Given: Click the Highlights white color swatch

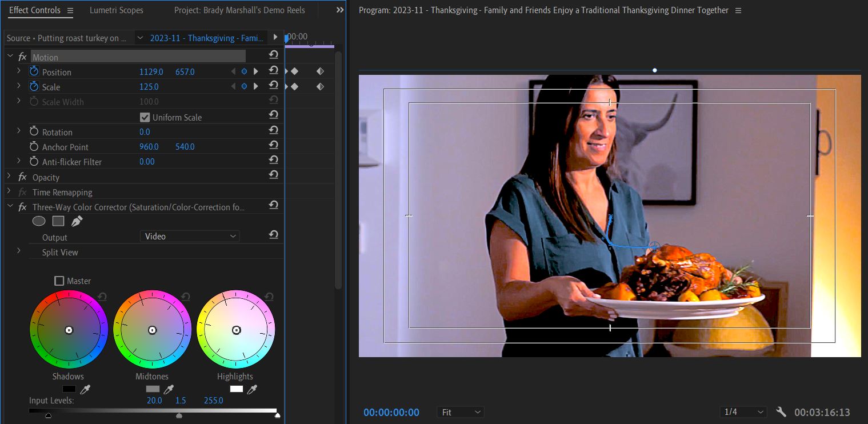Looking at the screenshot, I should (236, 389).
